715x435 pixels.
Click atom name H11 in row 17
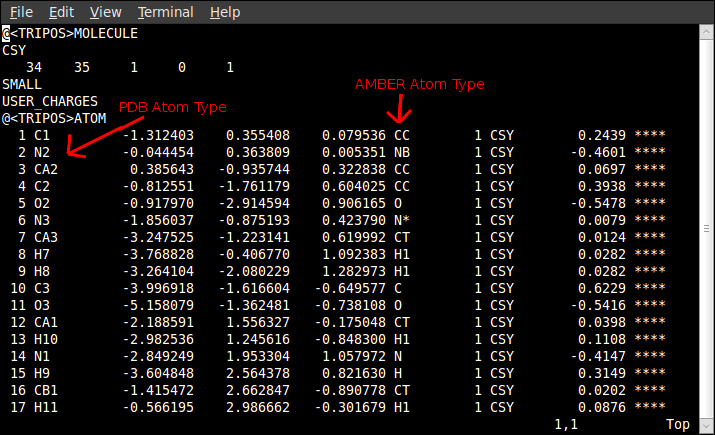coord(46,408)
